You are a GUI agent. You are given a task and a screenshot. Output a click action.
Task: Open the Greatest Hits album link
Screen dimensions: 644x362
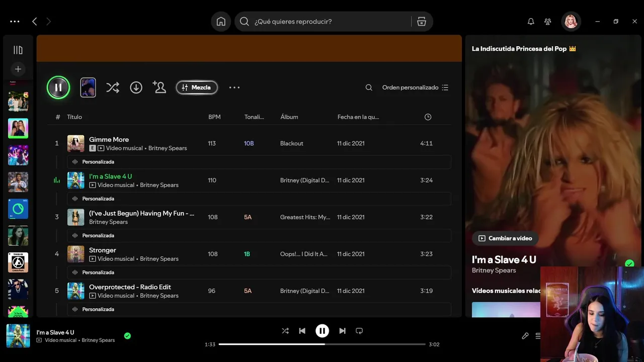(305, 217)
